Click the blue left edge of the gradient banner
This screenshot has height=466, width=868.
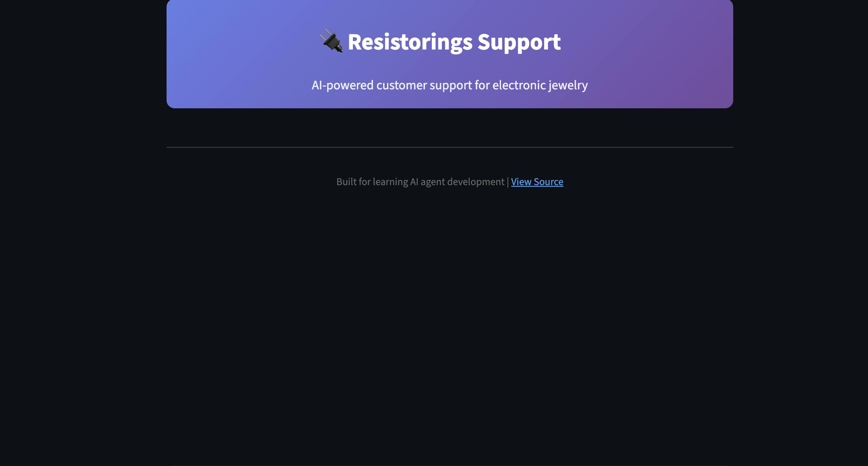coord(172,54)
